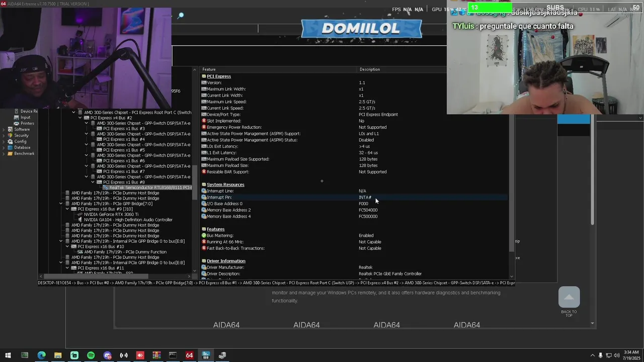Viewport: 644px width, 362px height.
Task: Open File Explorer from the taskbar
Action: (x=58, y=355)
